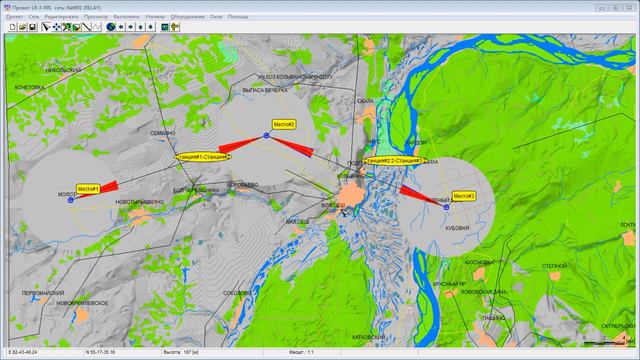Click the НИКОЛЬСКИЙ place name on map

63,70
